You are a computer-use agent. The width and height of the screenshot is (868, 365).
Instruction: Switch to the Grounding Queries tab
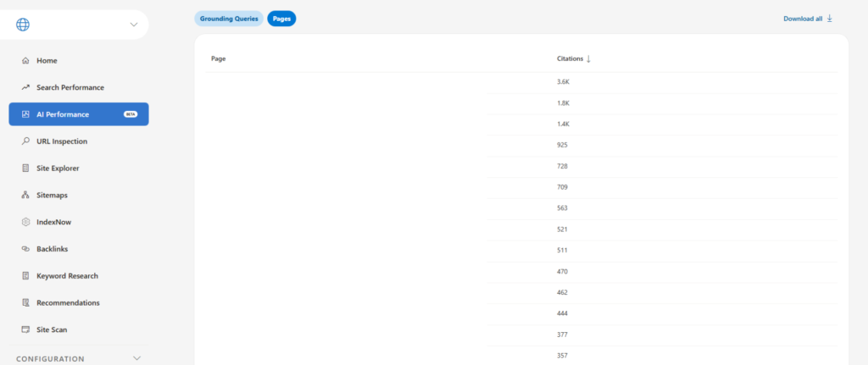click(229, 19)
